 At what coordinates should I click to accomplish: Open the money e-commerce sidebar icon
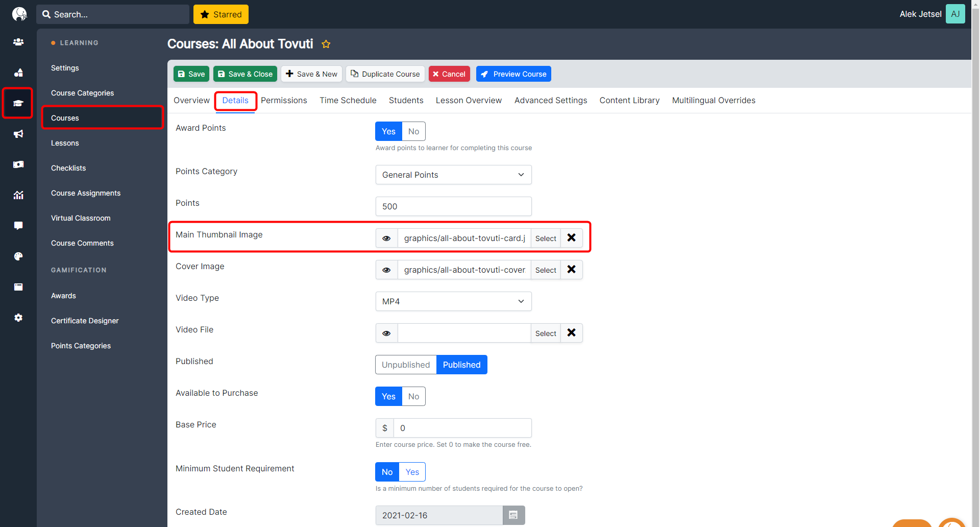coord(18,164)
